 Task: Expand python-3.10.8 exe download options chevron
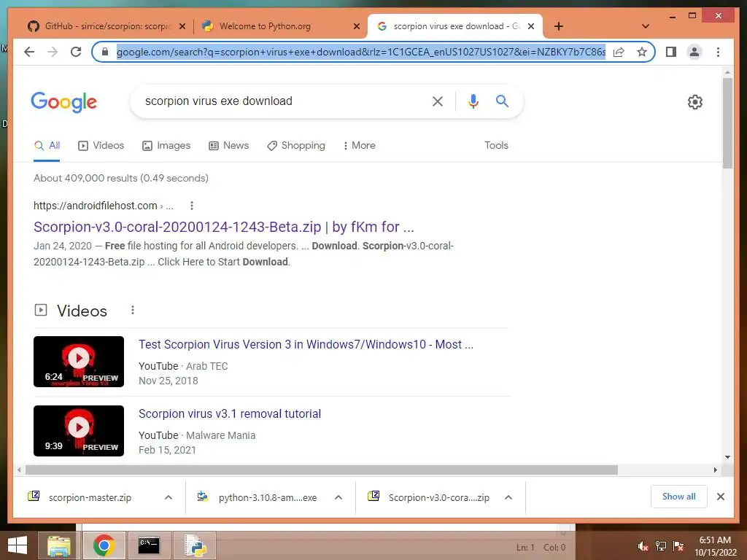pyautogui.click(x=338, y=497)
